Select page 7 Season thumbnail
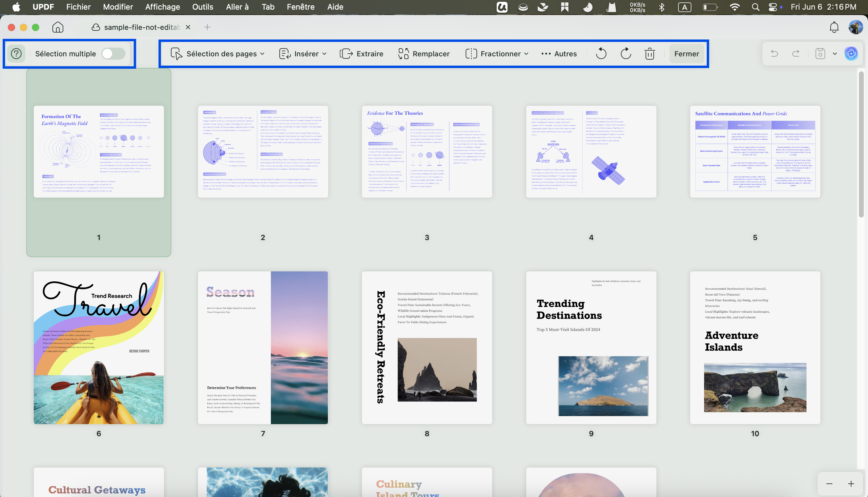The image size is (868, 497). (x=263, y=348)
